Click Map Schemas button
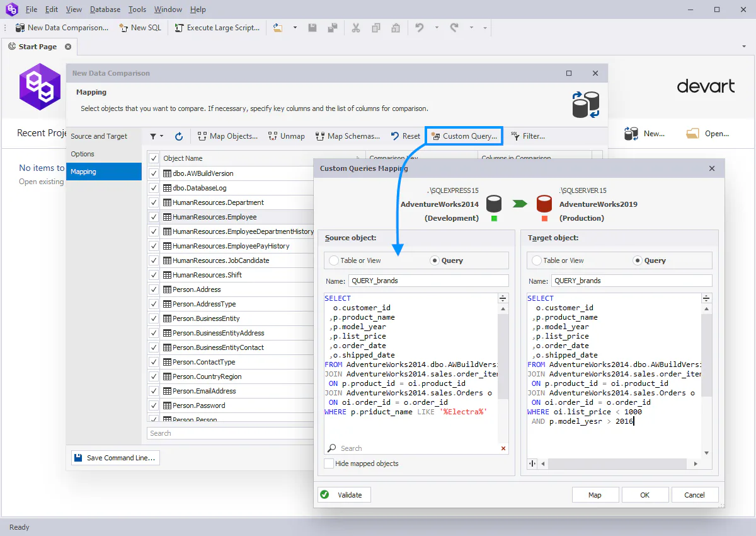This screenshot has width=756, height=536. (x=347, y=136)
